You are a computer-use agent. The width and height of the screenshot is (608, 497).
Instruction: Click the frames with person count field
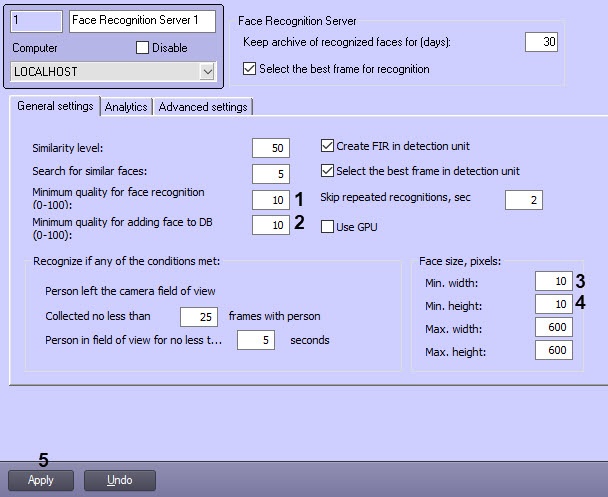[x=198, y=317]
